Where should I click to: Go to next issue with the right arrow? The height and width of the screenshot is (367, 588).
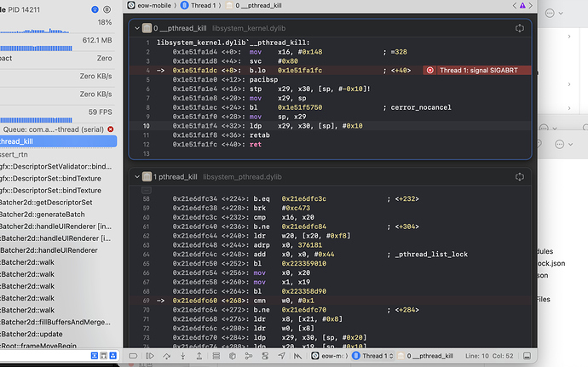coord(530,5)
